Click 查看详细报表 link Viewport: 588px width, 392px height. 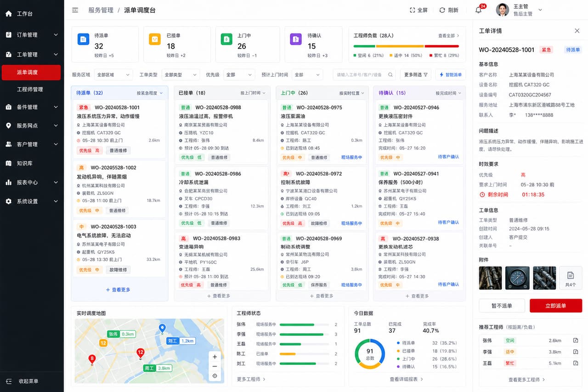(407, 379)
